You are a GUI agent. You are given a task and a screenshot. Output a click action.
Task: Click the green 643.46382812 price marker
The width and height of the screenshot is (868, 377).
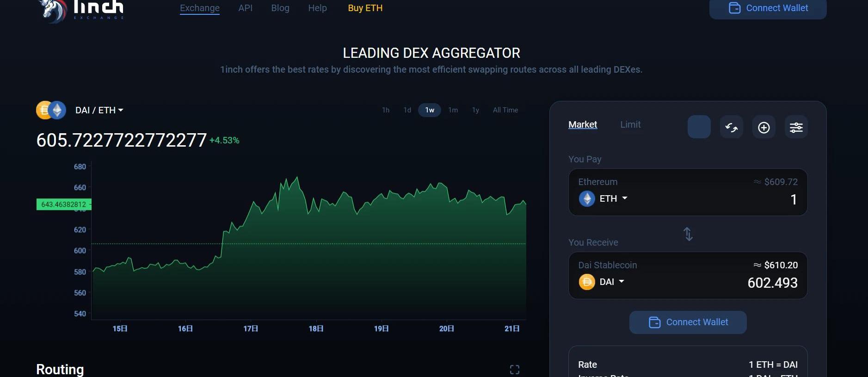64,204
